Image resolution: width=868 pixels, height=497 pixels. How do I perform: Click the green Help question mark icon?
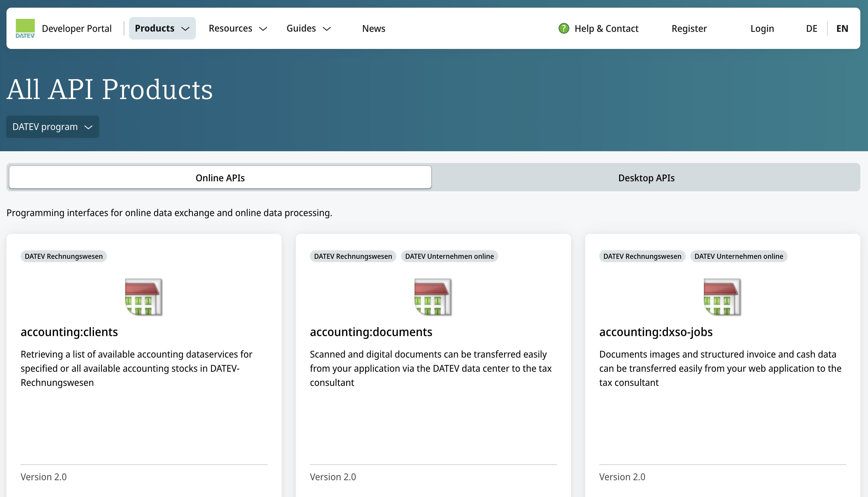(564, 28)
